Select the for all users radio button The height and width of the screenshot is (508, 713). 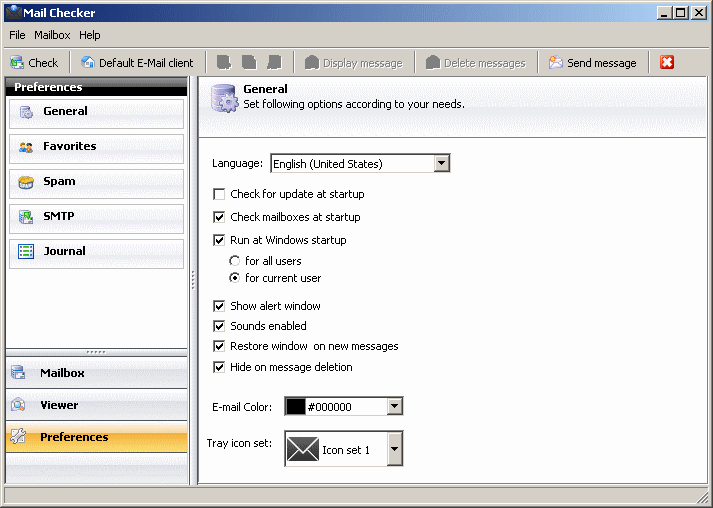click(x=234, y=261)
